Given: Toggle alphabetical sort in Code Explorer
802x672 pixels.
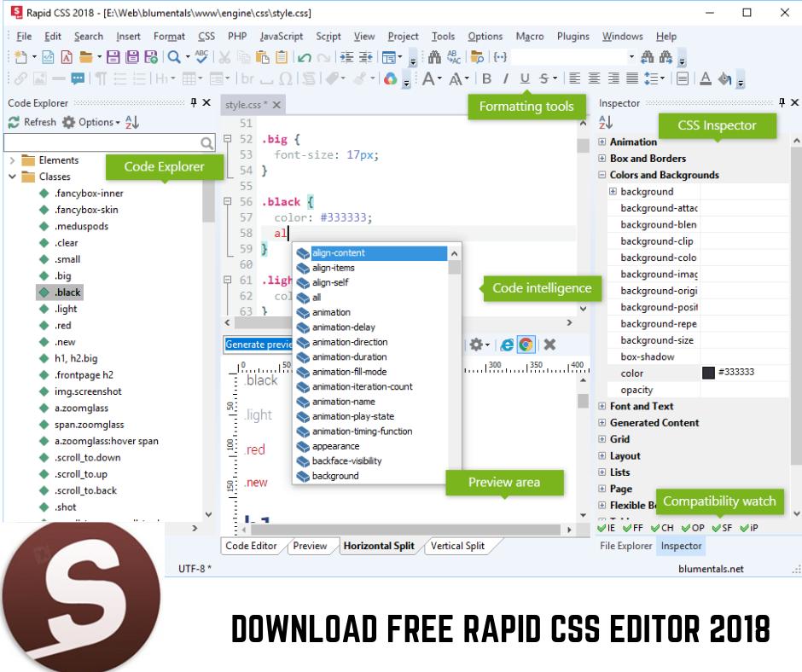Looking at the screenshot, I should pyautogui.click(x=132, y=122).
